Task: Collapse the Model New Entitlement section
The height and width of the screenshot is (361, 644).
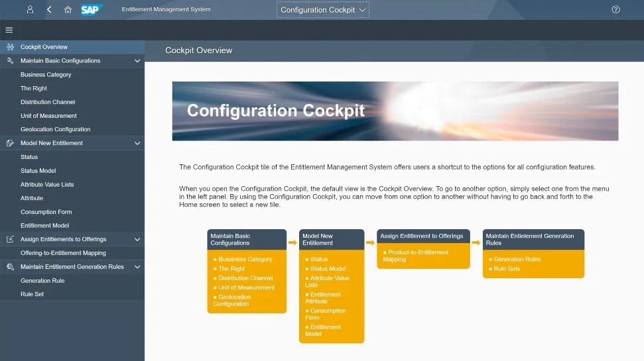Action: tap(137, 143)
